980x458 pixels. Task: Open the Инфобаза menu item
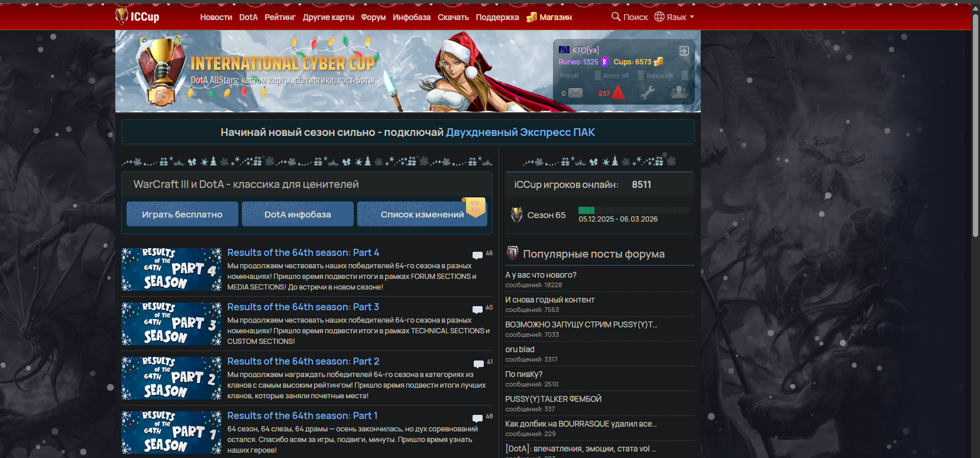pos(412,17)
